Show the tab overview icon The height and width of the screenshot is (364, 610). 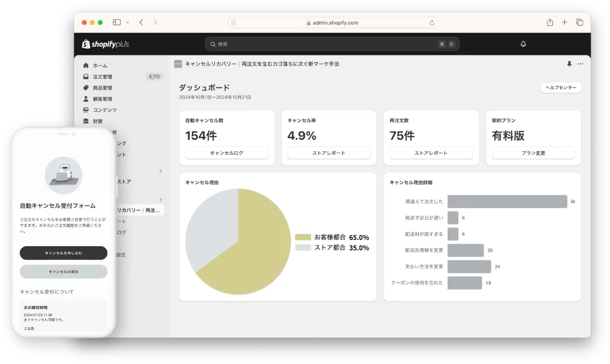579,22
